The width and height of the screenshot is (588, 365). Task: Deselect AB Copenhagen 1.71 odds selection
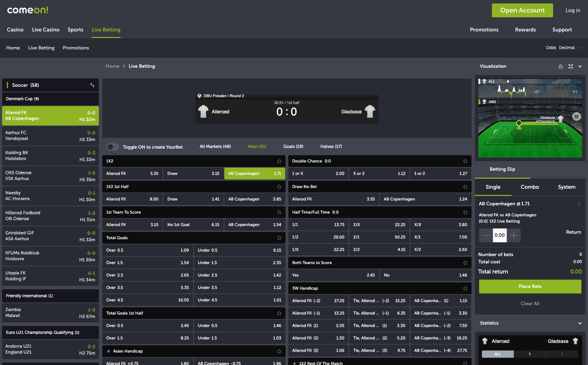pyautogui.click(x=254, y=174)
